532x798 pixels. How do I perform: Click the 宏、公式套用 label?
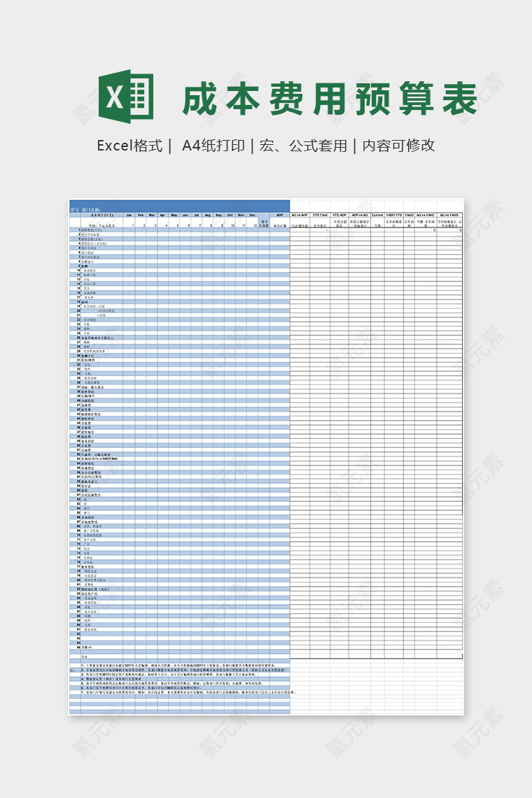303,146
